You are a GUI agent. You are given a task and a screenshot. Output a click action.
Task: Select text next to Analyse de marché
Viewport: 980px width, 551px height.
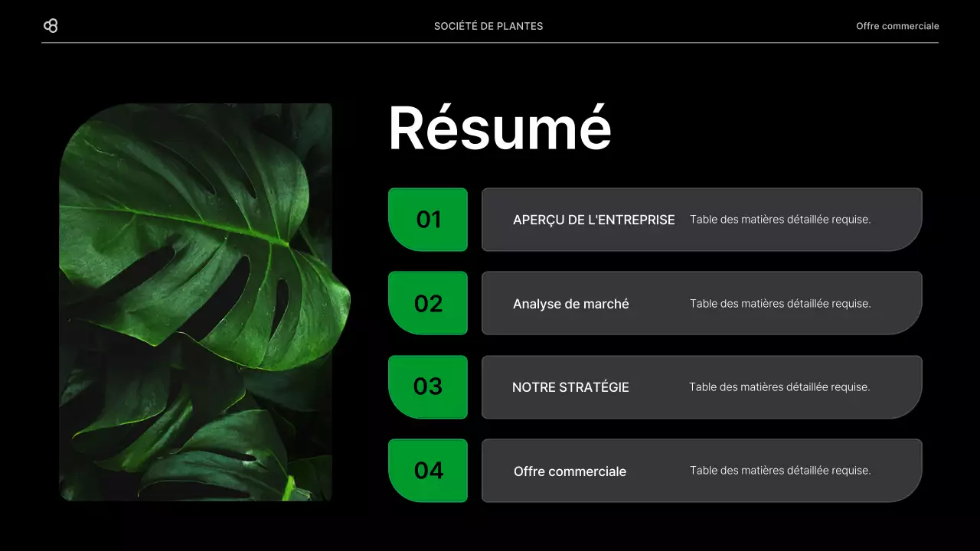click(x=780, y=303)
